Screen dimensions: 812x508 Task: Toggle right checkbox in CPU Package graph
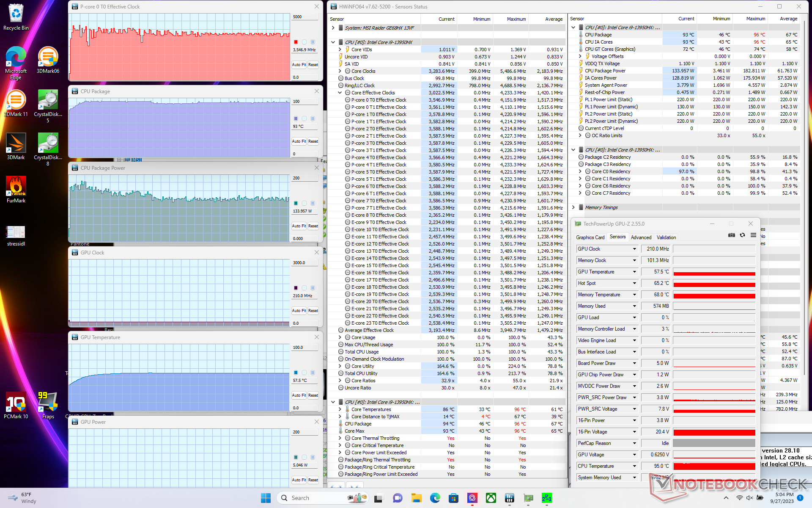313,119
